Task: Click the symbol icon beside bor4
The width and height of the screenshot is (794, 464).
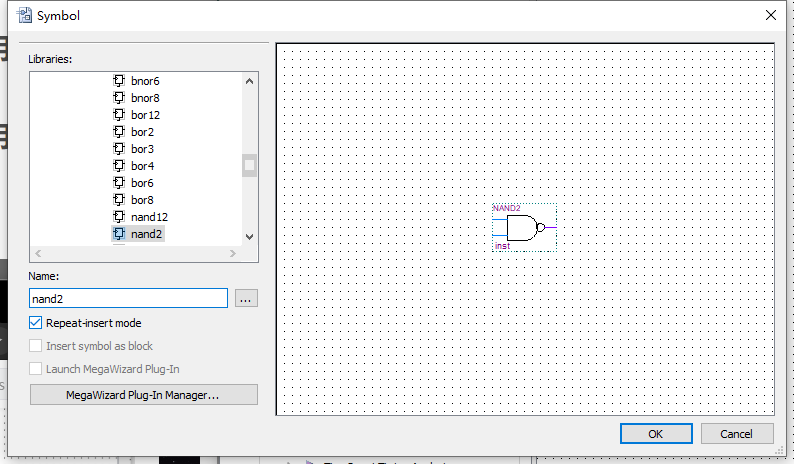Action: point(118,166)
